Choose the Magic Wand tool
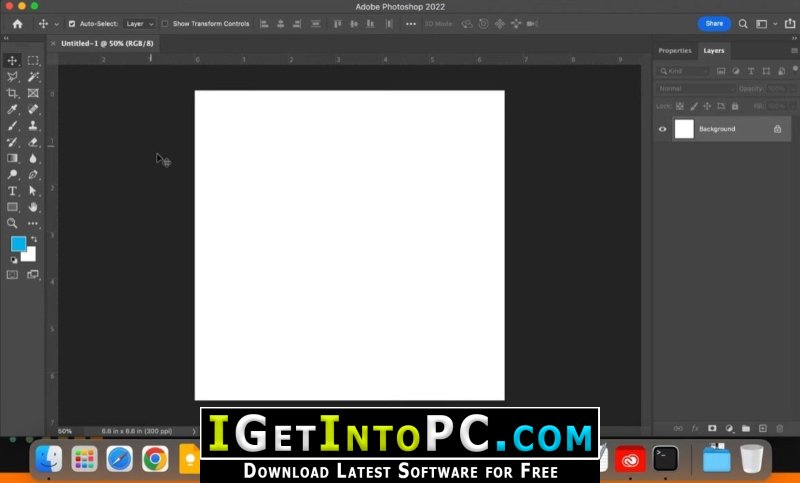 point(33,77)
